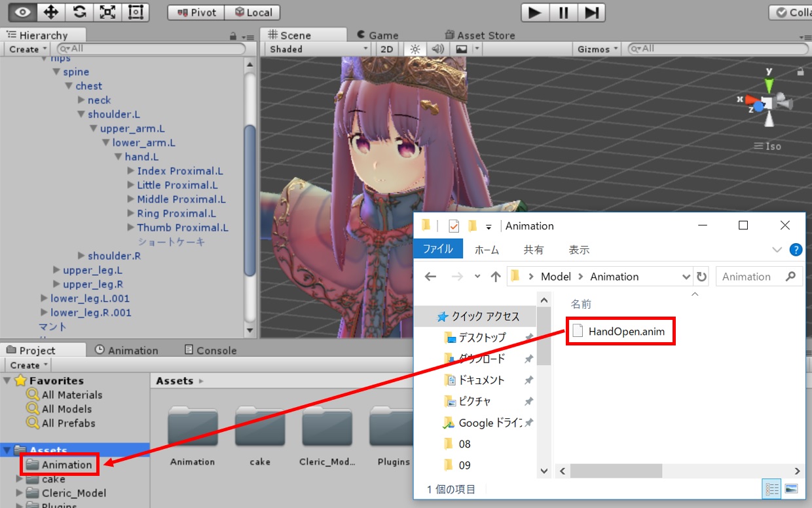
Task: Click the Step frame button
Action: tap(591, 12)
